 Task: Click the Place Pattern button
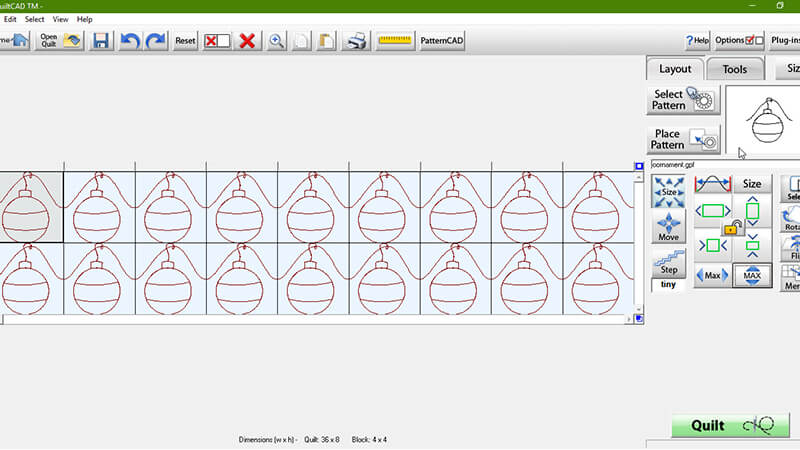coord(681,139)
